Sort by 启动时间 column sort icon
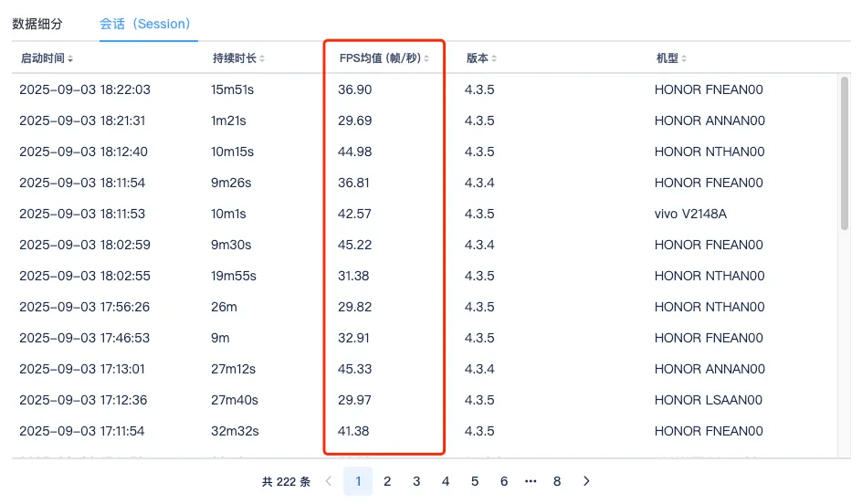Viewport: 862px width, 504px height. pos(70,58)
